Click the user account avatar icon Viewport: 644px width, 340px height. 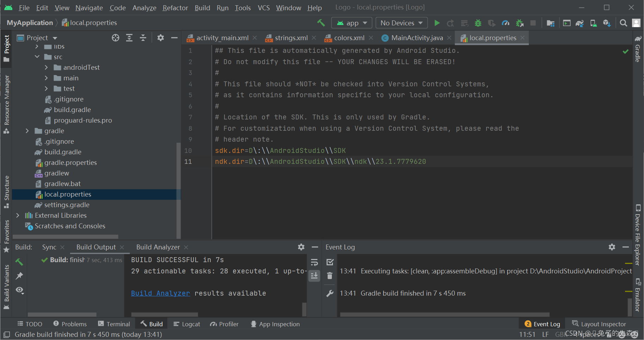636,23
